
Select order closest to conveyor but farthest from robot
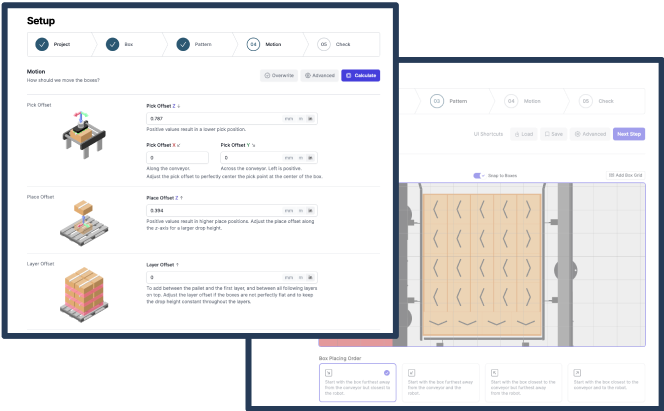pos(523,383)
